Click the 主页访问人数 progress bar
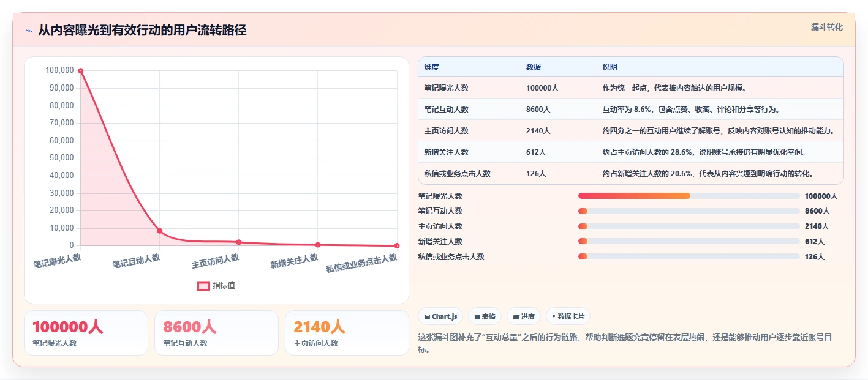The height and width of the screenshot is (380, 868). coord(689,226)
